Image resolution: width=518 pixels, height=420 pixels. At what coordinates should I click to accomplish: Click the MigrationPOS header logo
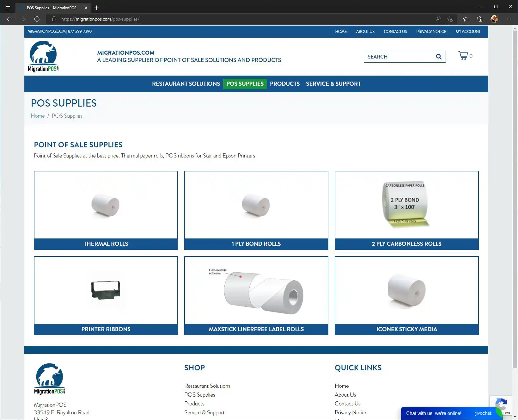point(43,56)
